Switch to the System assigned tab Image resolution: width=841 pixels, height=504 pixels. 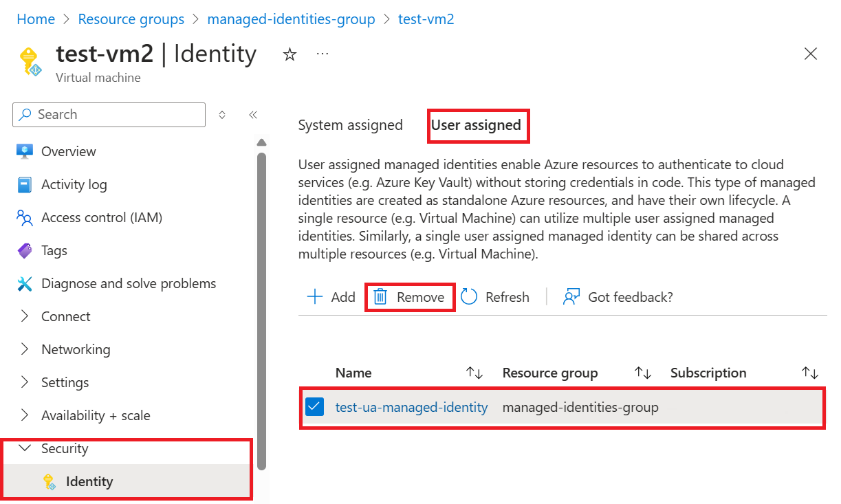(350, 125)
